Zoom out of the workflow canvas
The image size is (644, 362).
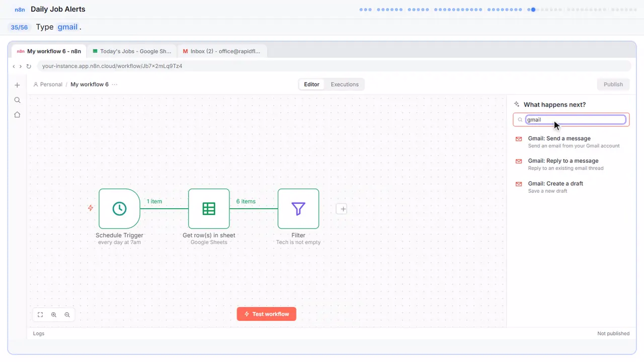click(67, 315)
